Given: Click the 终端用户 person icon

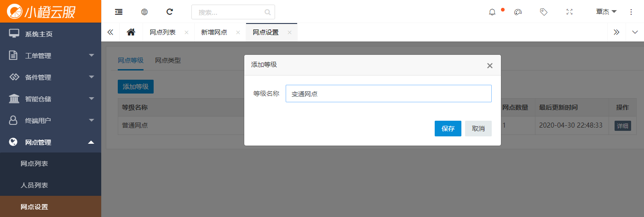Looking at the screenshot, I should point(14,120).
